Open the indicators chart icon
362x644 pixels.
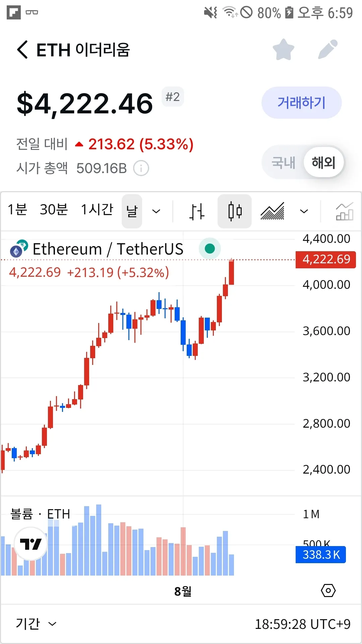[x=345, y=211]
